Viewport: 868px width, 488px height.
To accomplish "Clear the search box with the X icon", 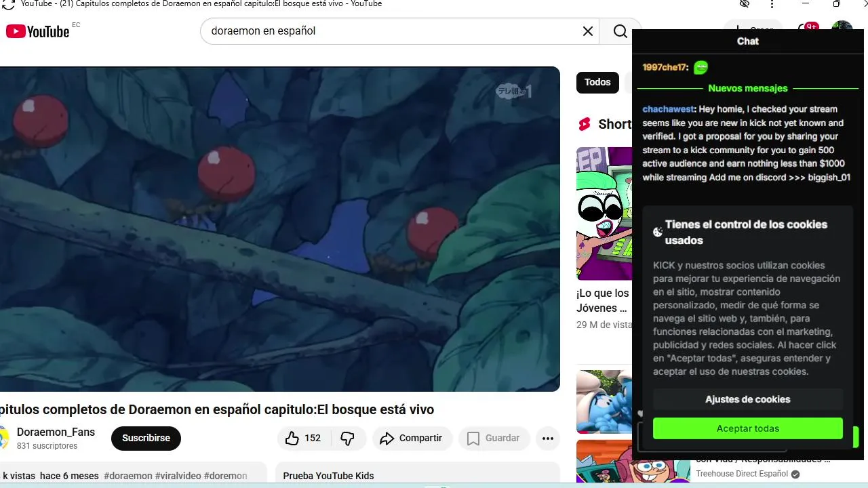I will [588, 31].
